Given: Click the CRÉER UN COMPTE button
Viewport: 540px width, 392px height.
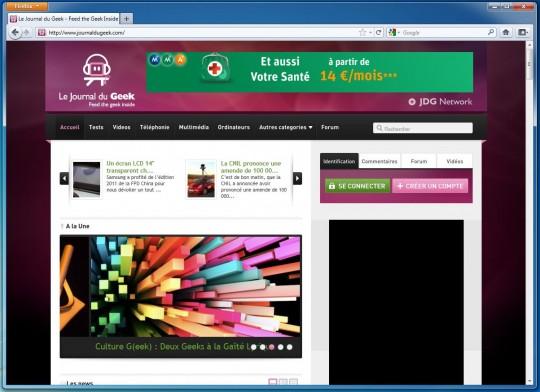Looking at the screenshot, I should (430, 186).
